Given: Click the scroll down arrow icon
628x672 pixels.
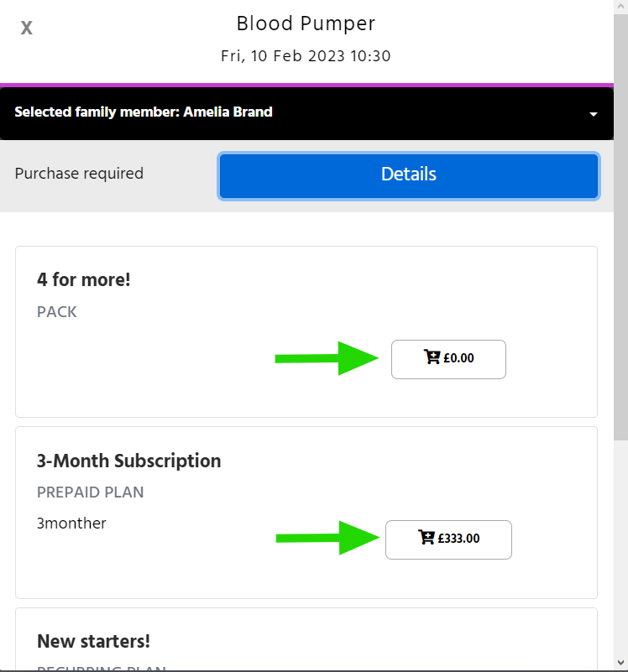Looking at the screenshot, I should tap(620, 664).
